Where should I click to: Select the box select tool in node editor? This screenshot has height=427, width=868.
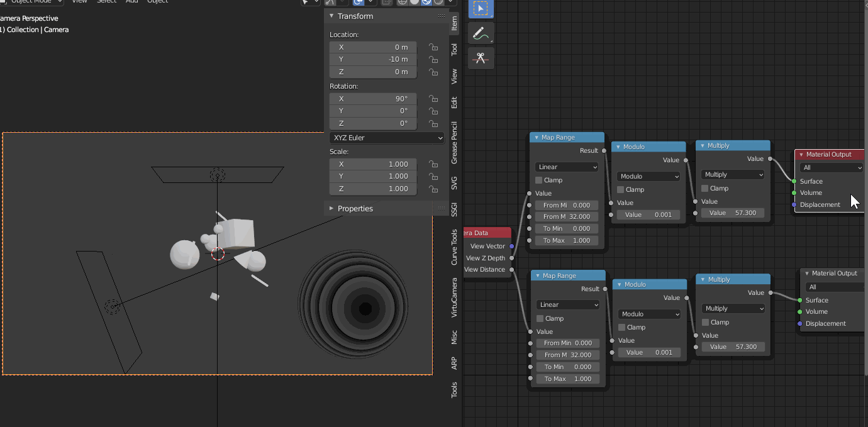tap(481, 8)
